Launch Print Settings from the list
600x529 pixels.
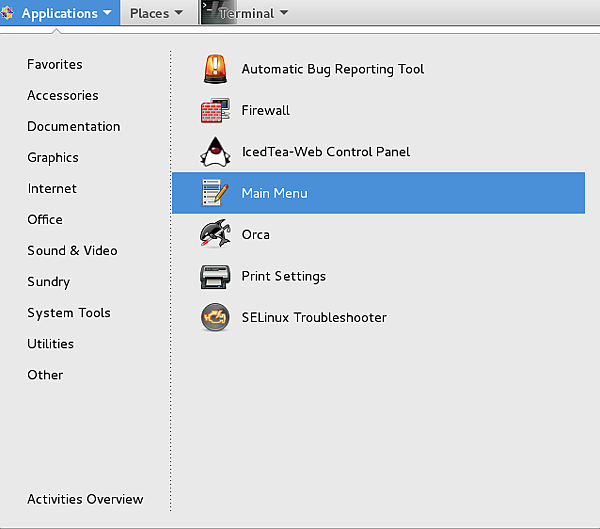[283, 276]
